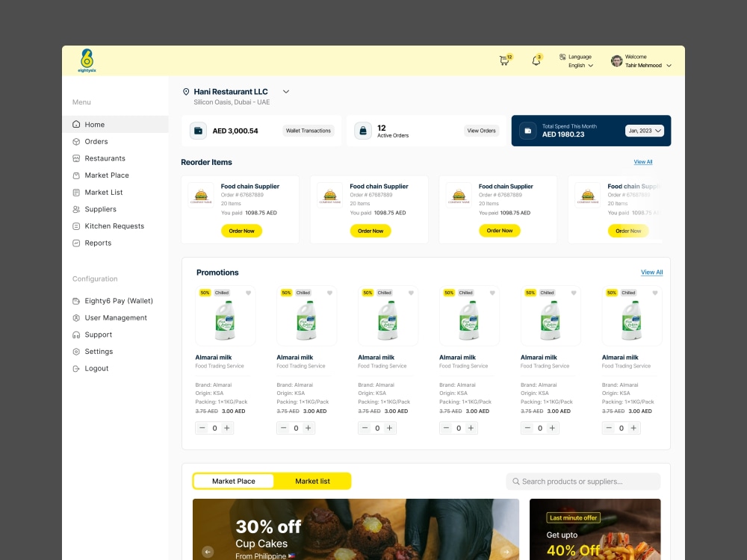
Task: Click the search magnifier icon
Action: (x=515, y=482)
